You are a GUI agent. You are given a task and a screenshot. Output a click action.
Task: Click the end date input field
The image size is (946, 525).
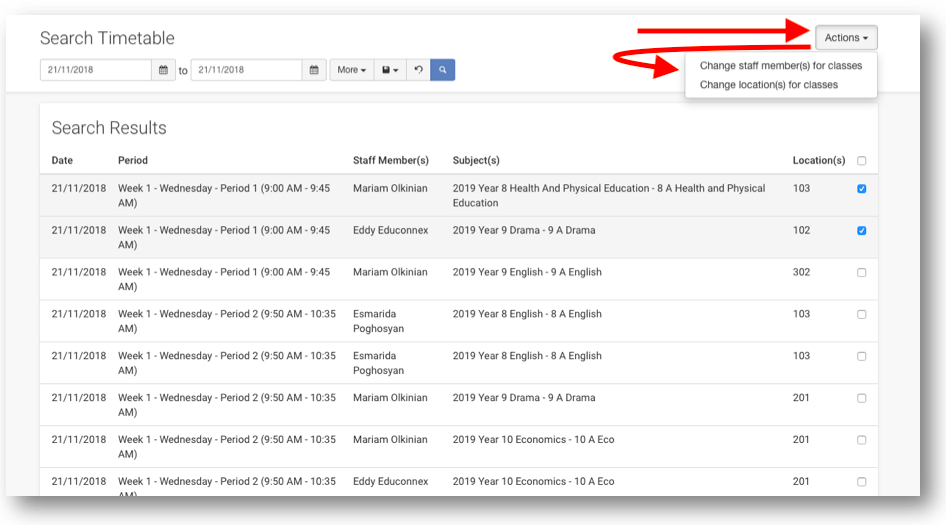pos(246,70)
